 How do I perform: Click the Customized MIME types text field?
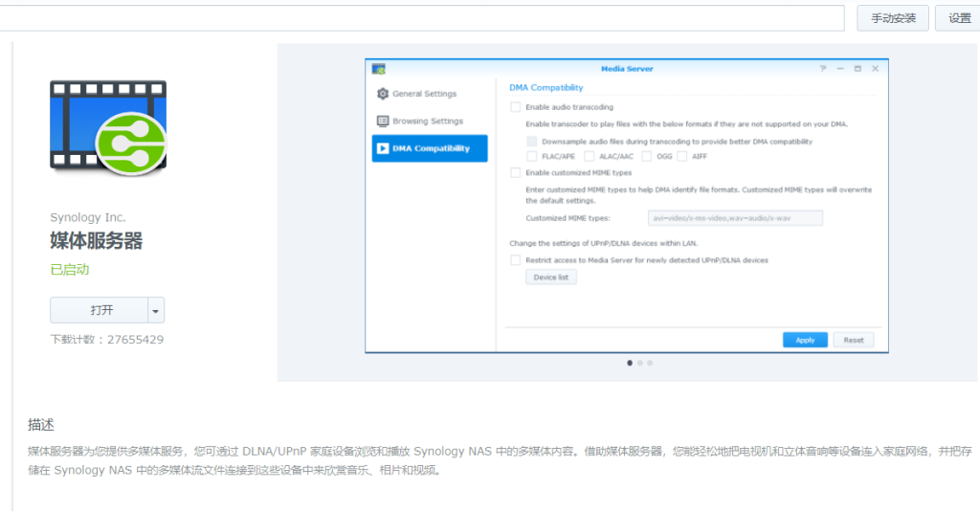(x=735, y=218)
